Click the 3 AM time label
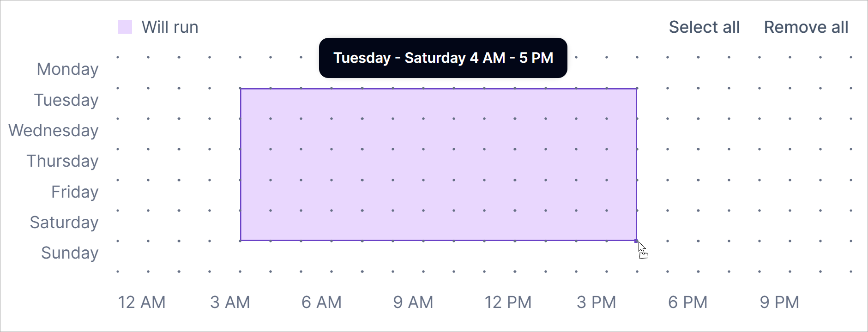The image size is (868, 332). (x=230, y=302)
